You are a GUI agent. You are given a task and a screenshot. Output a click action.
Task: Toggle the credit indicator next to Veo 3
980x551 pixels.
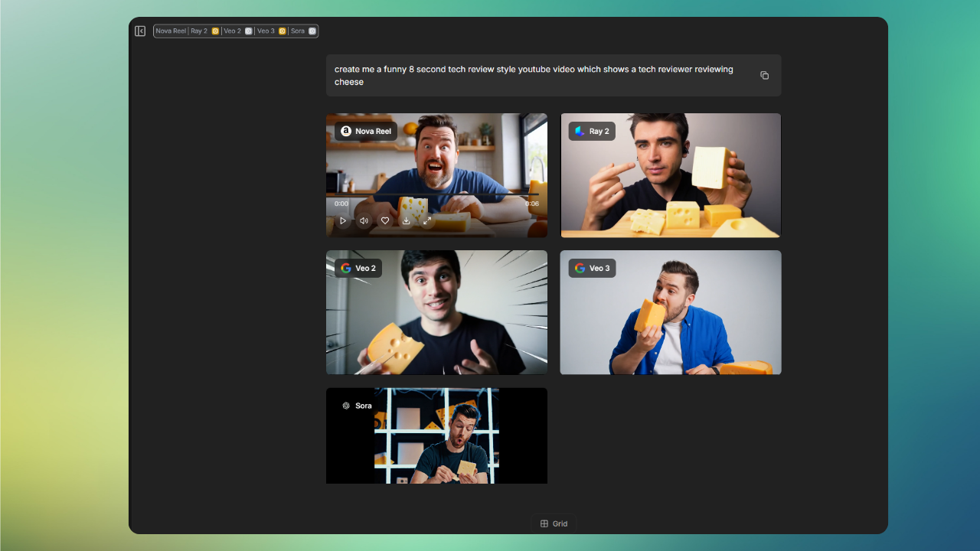[282, 31]
